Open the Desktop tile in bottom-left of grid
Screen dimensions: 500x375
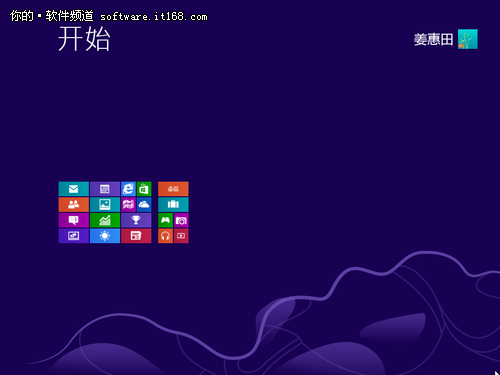point(74,236)
